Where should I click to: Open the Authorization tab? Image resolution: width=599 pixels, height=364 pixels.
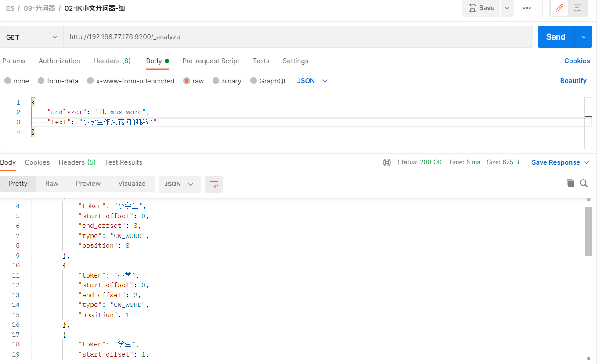pyautogui.click(x=59, y=61)
